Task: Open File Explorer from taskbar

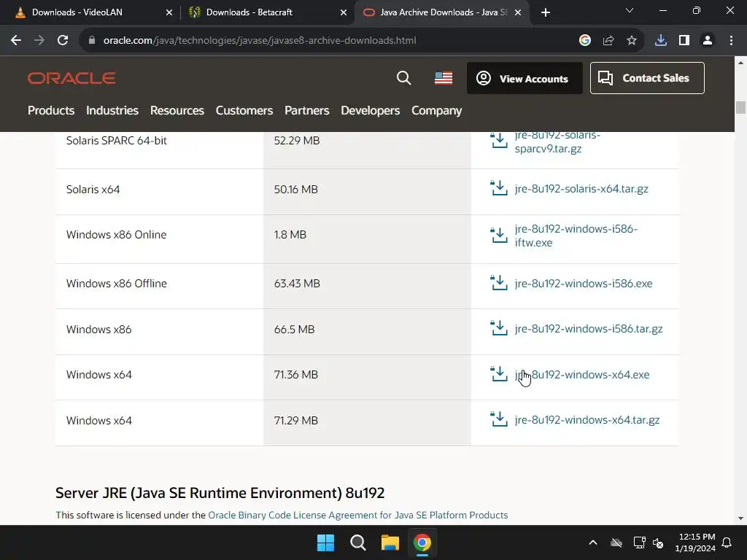Action: click(x=390, y=542)
